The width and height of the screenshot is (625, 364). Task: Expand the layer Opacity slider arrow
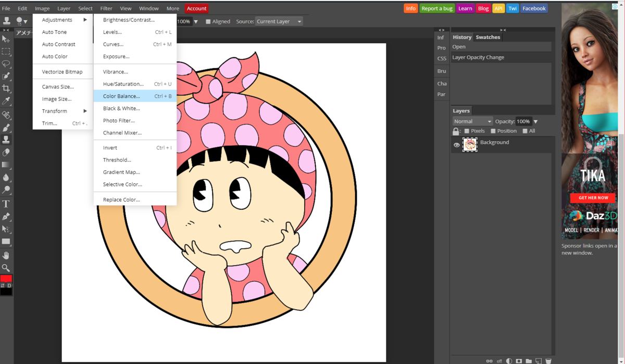pyautogui.click(x=535, y=122)
